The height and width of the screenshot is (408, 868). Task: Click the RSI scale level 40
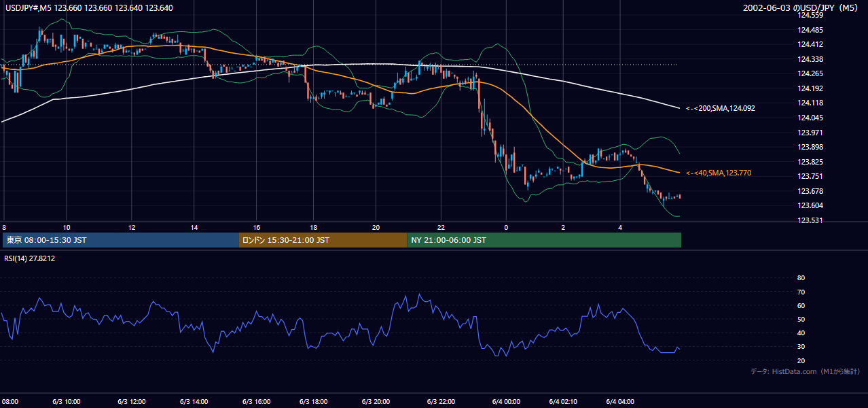point(801,333)
